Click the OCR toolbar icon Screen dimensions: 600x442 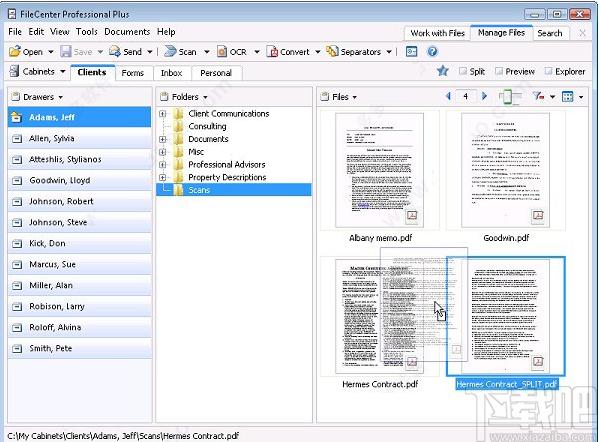point(222,51)
